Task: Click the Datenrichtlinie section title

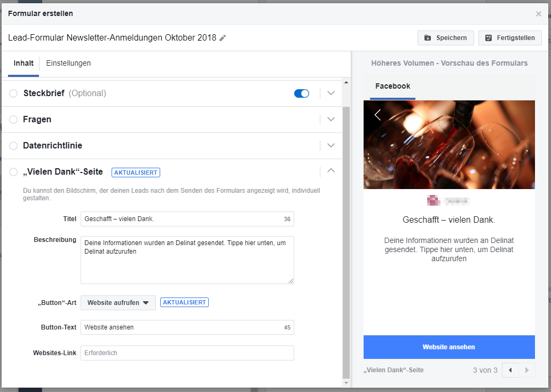Action: 52,146
